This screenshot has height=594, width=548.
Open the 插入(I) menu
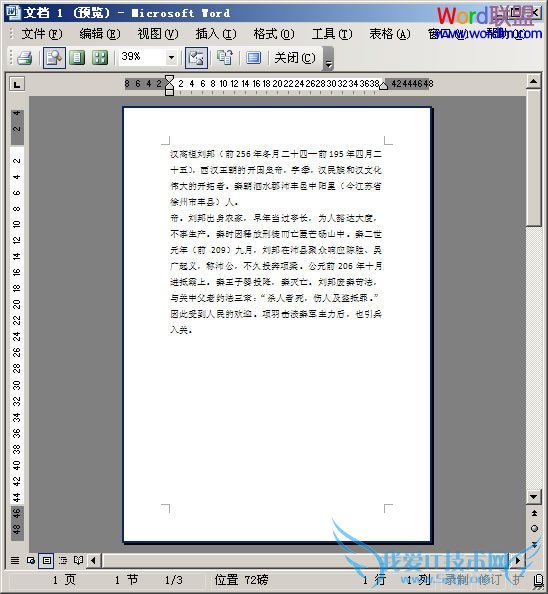[x=215, y=34]
